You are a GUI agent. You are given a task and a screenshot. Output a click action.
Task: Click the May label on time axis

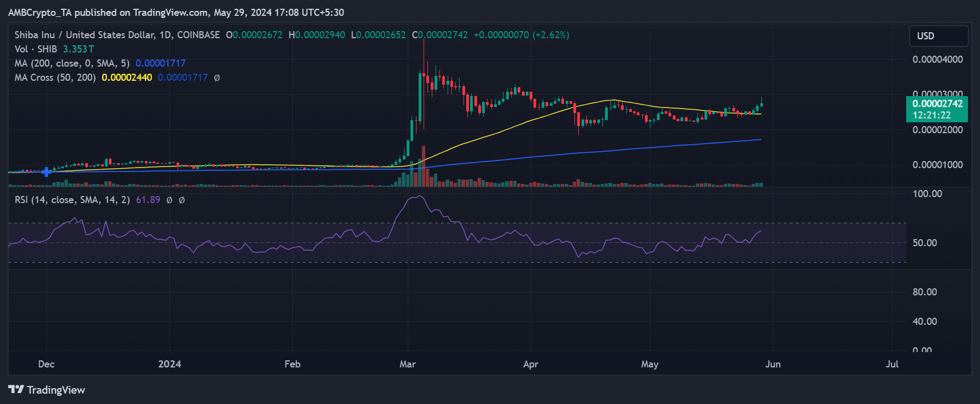[x=650, y=364]
